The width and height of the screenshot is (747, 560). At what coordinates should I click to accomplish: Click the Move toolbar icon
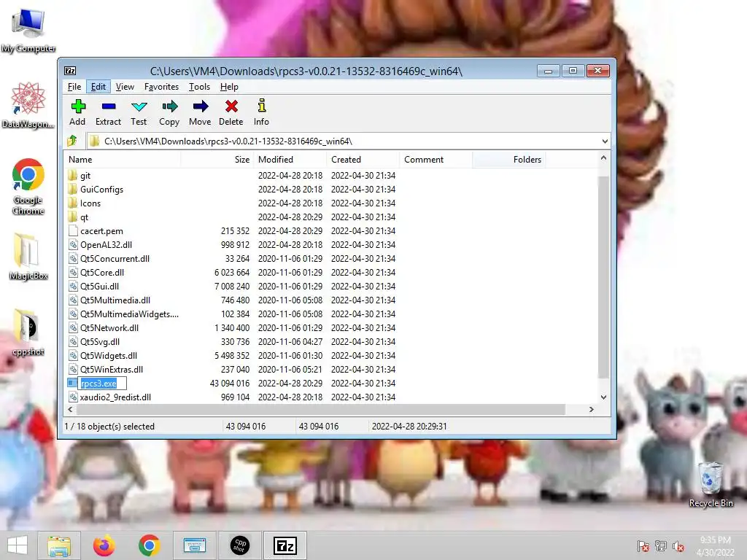(x=200, y=106)
